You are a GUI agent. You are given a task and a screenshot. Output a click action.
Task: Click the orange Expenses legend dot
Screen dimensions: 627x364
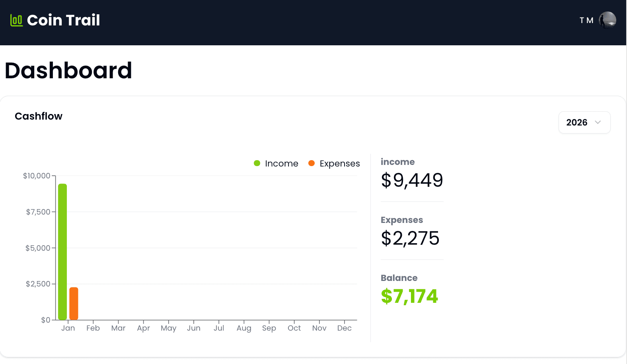click(312, 163)
